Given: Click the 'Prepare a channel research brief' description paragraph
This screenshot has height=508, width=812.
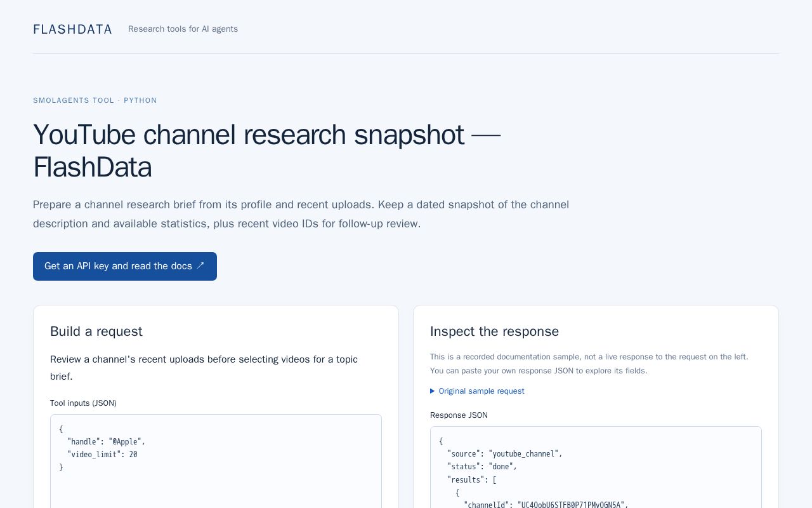Looking at the screenshot, I should point(301,214).
